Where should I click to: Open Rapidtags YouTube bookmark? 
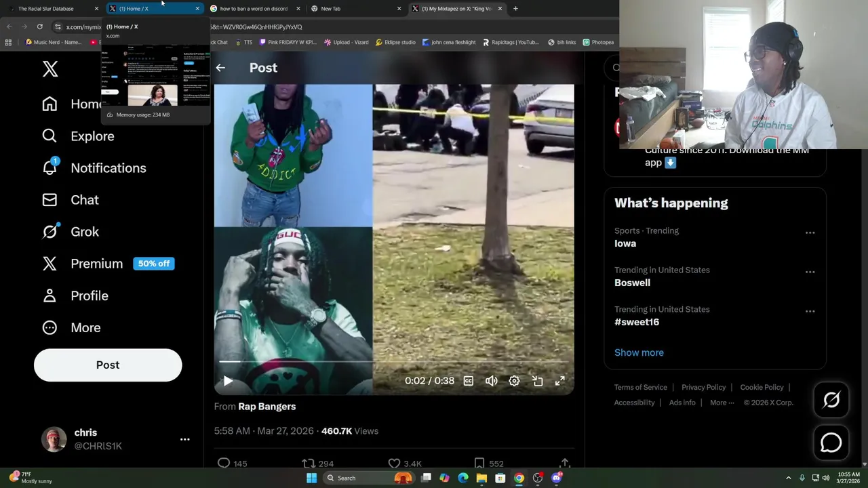pos(511,42)
